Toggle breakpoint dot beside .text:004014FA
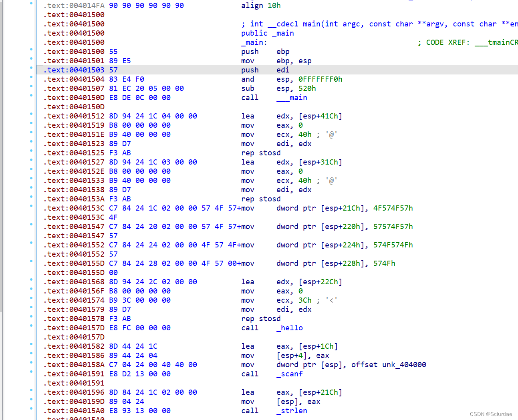Image resolution: width=518 pixels, height=420 pixels. 31,3
